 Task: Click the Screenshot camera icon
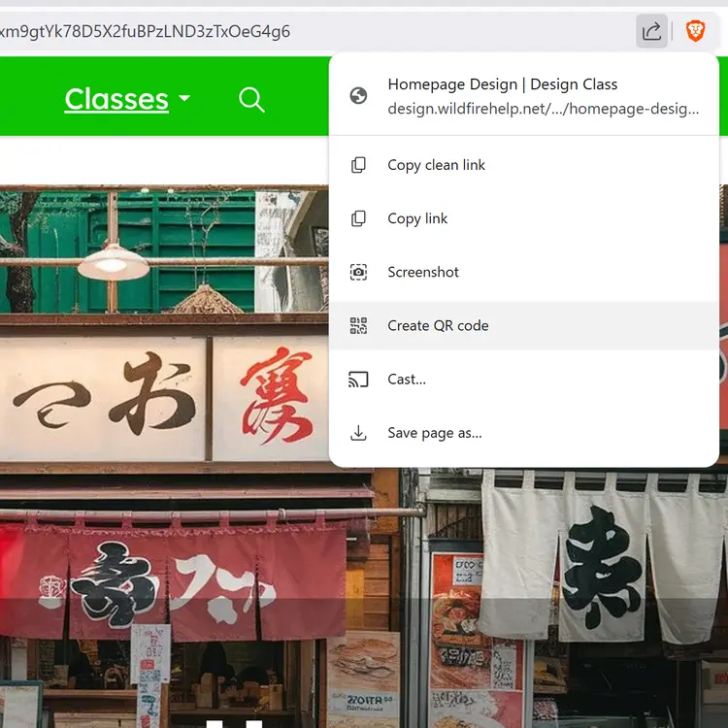pos(358,272)
